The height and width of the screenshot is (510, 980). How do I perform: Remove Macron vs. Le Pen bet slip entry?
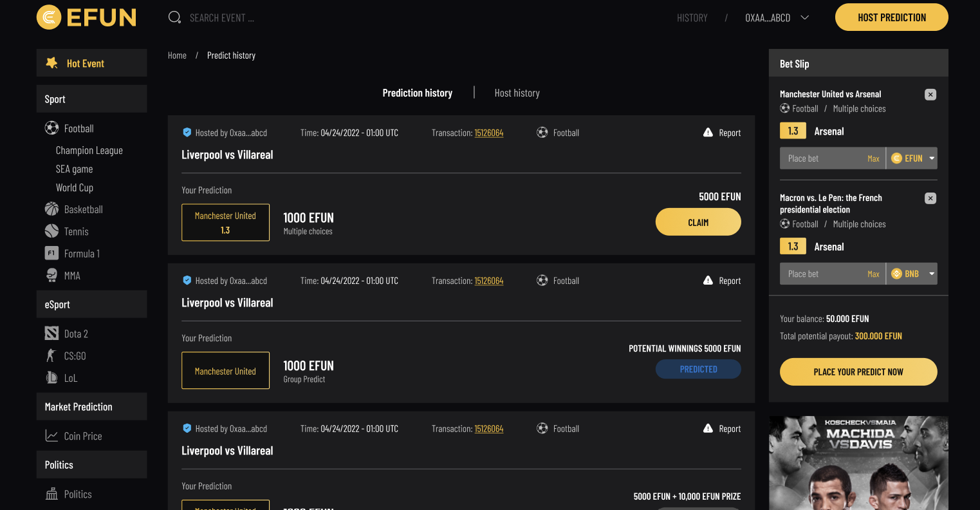tap(930, 198)
